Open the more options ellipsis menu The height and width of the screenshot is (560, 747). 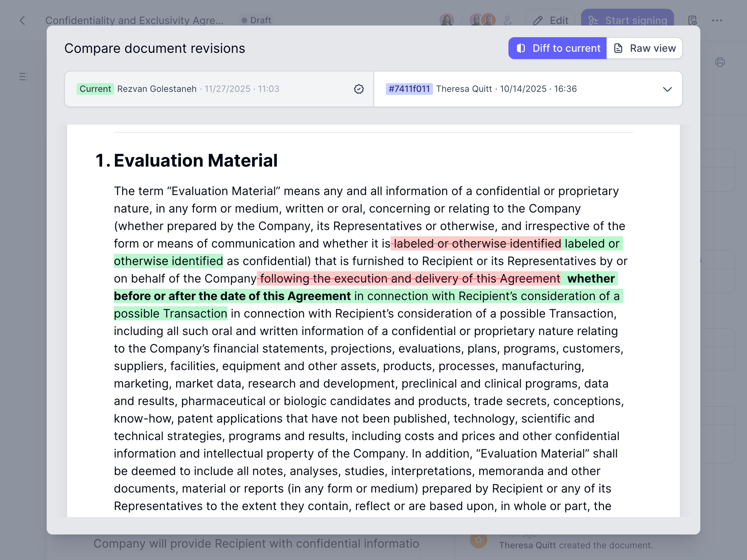tap(717, 21)
